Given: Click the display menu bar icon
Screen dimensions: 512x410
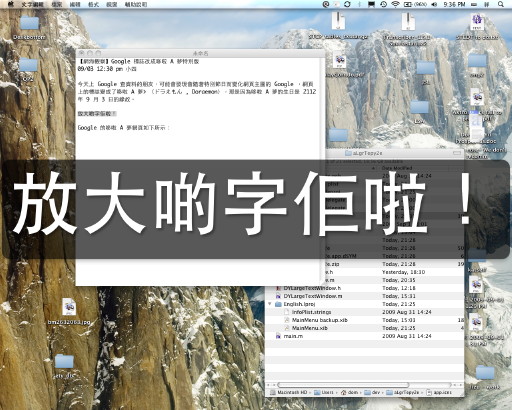Looking at the screenshot, I should pyautogui.click(x=371, y=4).
